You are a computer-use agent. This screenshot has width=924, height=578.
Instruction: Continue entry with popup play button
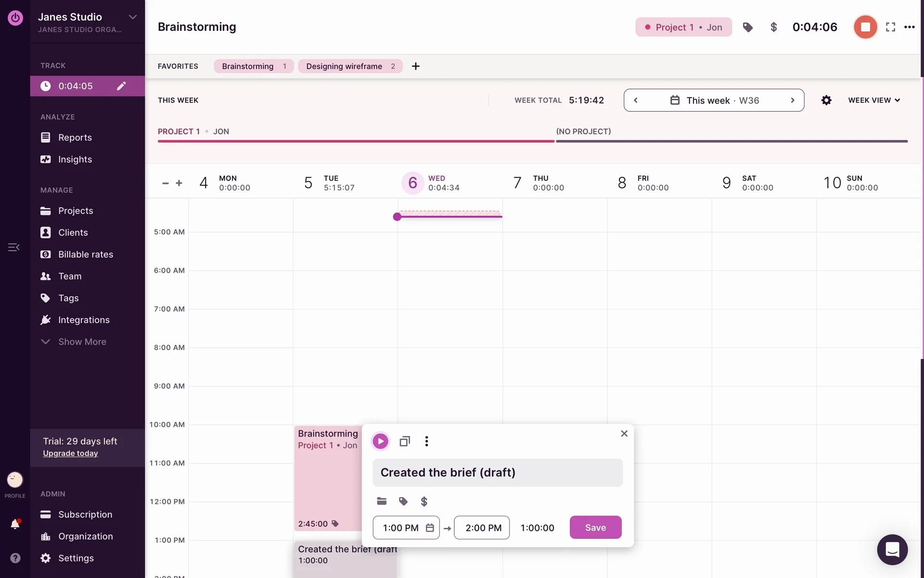[x=380, y=441]
